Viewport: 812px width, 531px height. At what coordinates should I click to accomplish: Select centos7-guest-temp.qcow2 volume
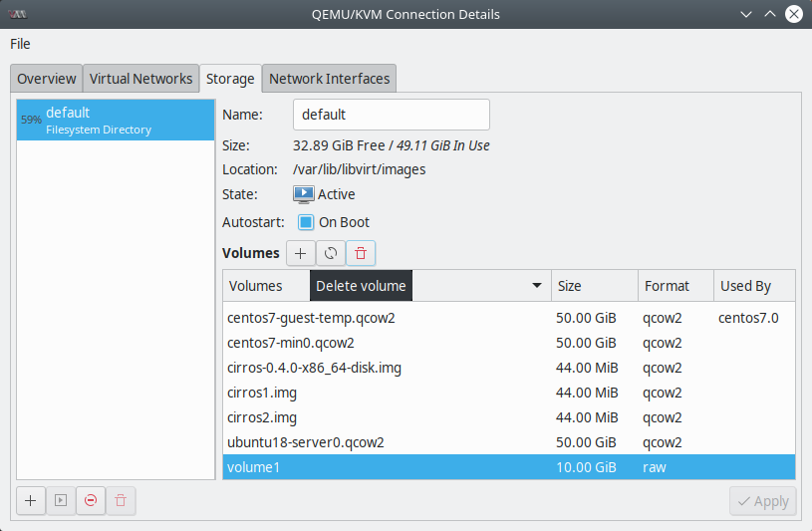(509, 318)
